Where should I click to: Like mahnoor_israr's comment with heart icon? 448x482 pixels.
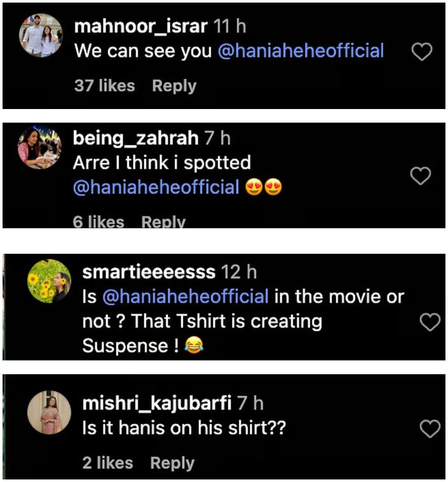tap(422, 52)
